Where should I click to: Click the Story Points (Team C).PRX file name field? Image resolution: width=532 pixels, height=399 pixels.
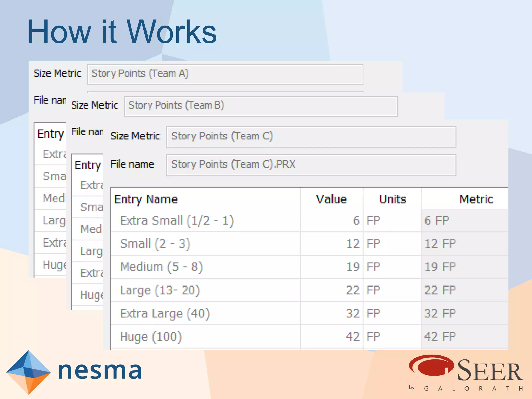[311, 165]
